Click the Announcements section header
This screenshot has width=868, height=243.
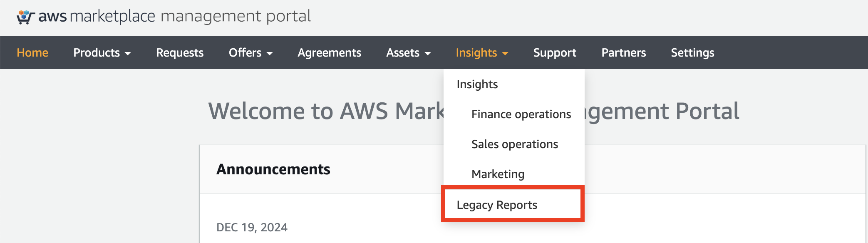click(x=274, y=169)
